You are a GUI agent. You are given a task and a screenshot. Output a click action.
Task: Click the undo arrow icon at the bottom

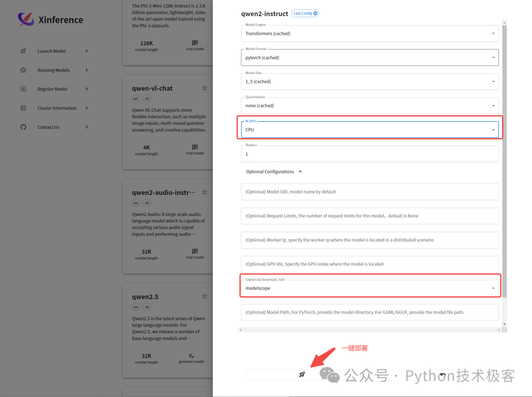(x=443, y=375)
